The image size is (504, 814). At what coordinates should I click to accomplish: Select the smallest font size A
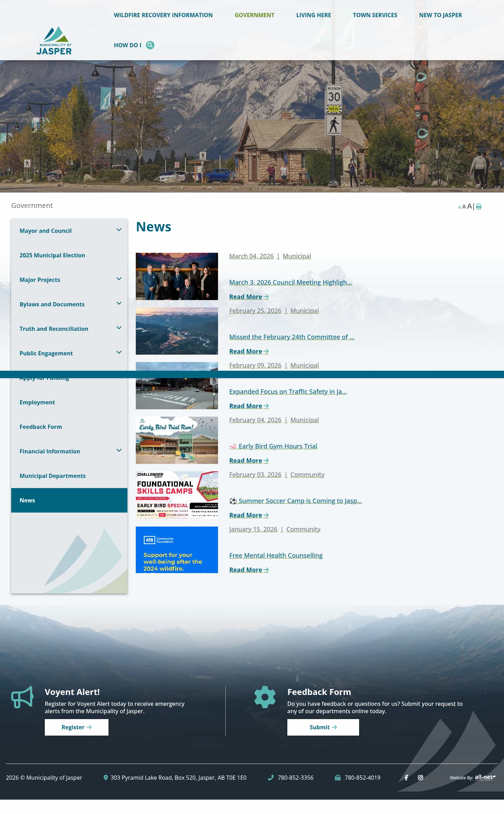click(460, 207)
